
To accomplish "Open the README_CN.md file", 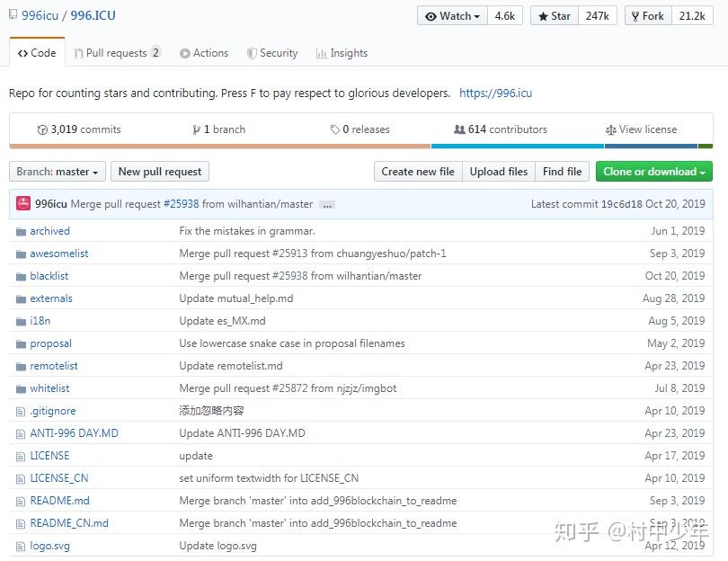I will pyautogui.click(x=69, y=523).
